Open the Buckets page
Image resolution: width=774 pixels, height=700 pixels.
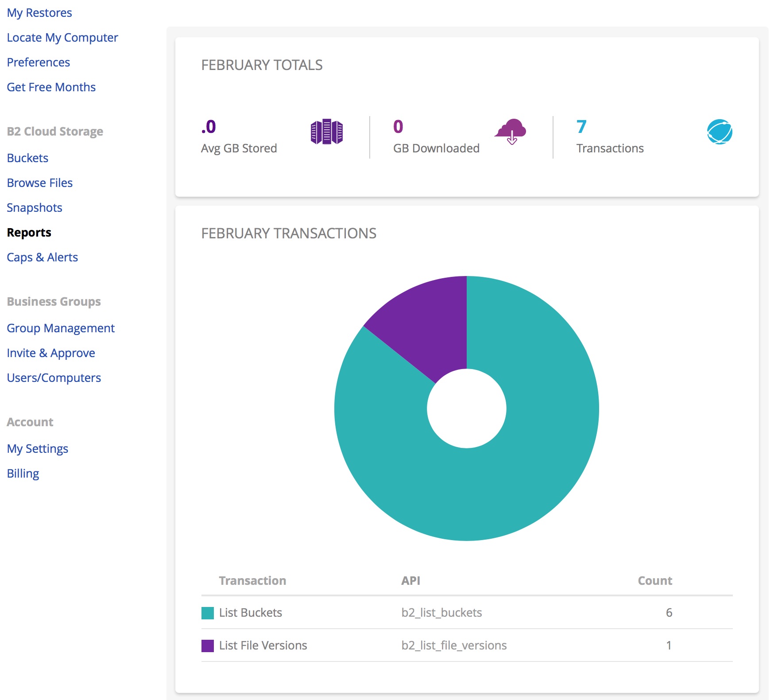[x=27, y=158]
